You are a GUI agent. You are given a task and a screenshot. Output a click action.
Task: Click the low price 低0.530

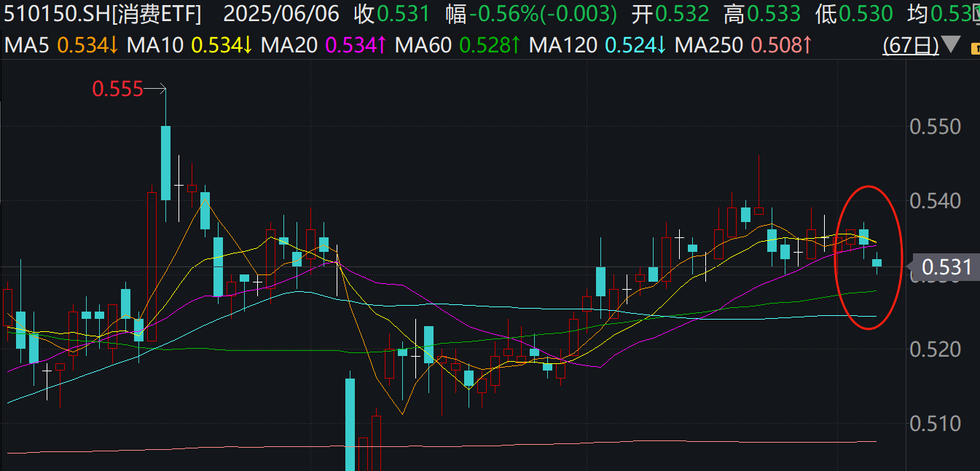[854, 13]
